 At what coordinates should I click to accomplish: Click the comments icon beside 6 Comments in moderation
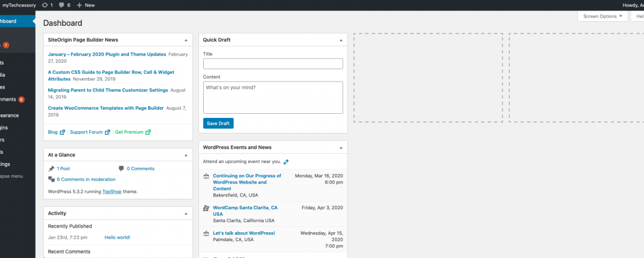coord(52,179)
